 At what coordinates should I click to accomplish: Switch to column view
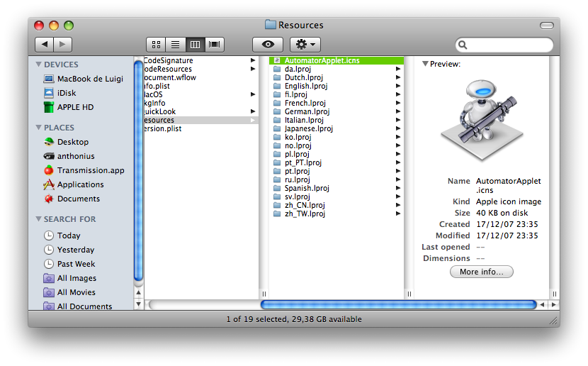pos(195,45)
